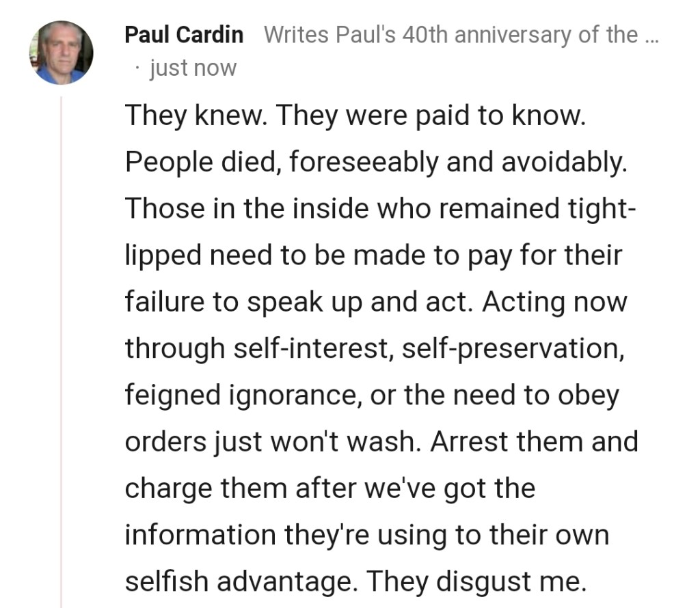The width and height of the screenshot is (700, 608).
Task: Click the line "information they're using to their own"
Action: click(x=366, y=534)
